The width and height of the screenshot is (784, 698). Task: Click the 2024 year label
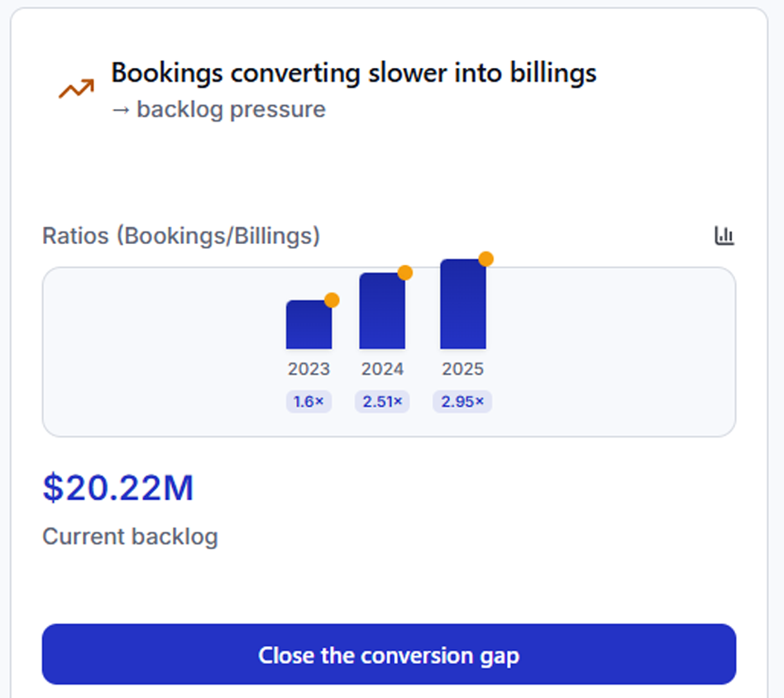[x=382, y=369]
